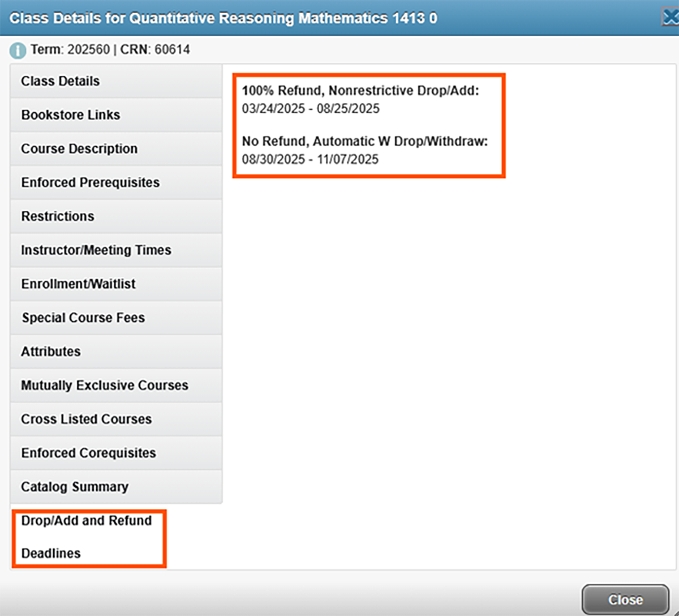View the Course Description
Screen dimensions: 679x616
tap(79, 148)
